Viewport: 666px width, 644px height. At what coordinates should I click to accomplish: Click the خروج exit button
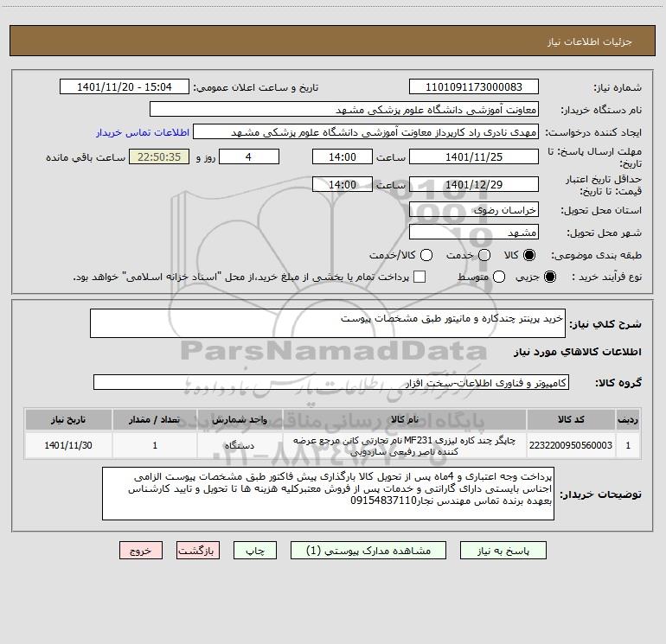click(x=141, y=551)
